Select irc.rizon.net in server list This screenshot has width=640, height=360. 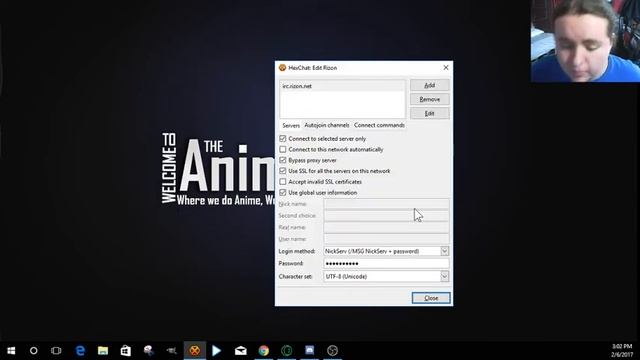click(342, 86)
